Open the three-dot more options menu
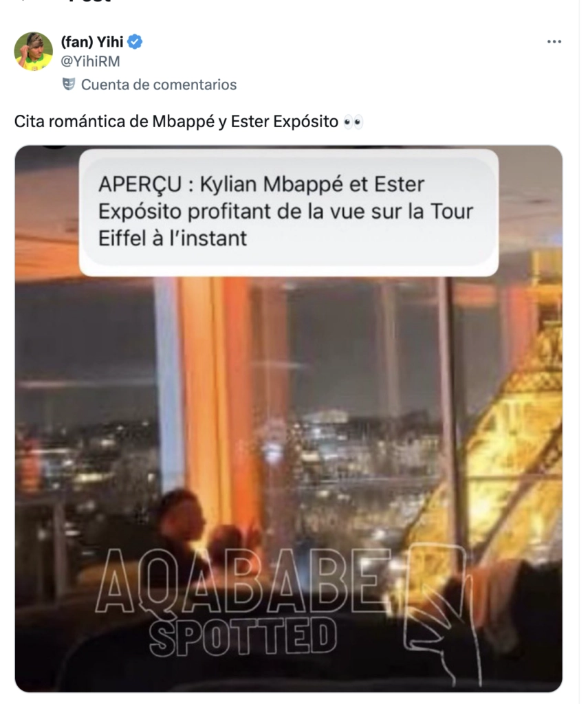Screen dimensions: 588x704 [554, 42]
